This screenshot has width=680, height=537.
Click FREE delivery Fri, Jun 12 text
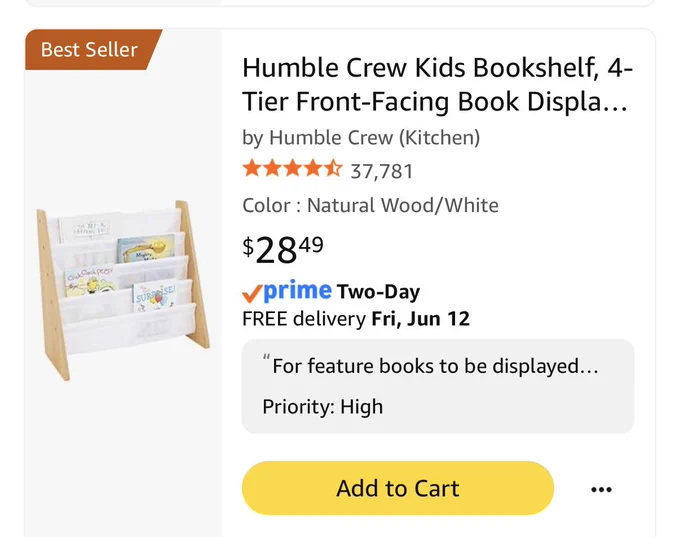356,319
